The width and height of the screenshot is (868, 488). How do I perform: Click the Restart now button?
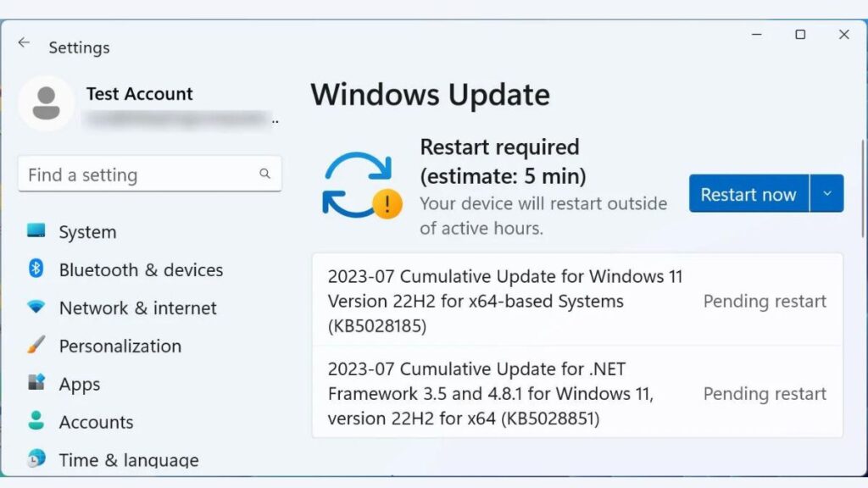(x=748, y=194)
